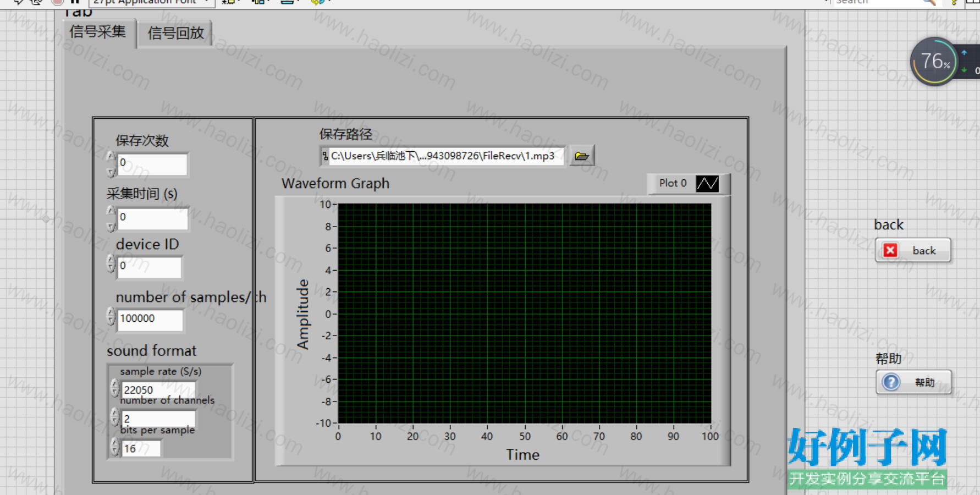This screenshot has width=980, height=495.
Task: Click the bits per sample stepper arrows
Action: [x=114, y=446]
